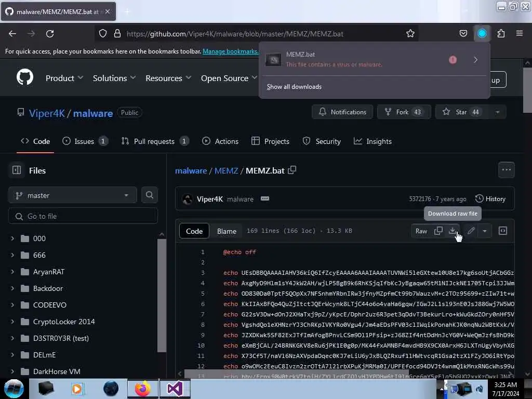Open the downloads toolbar icon

pos(482,33)
